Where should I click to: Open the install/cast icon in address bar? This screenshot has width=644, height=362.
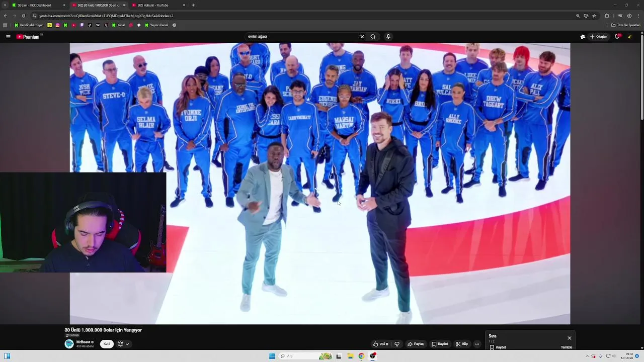(x=586, y=16)
